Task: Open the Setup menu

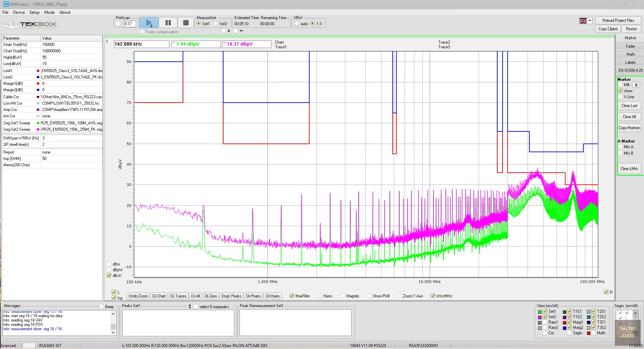Action: click(x=34, y=12)
